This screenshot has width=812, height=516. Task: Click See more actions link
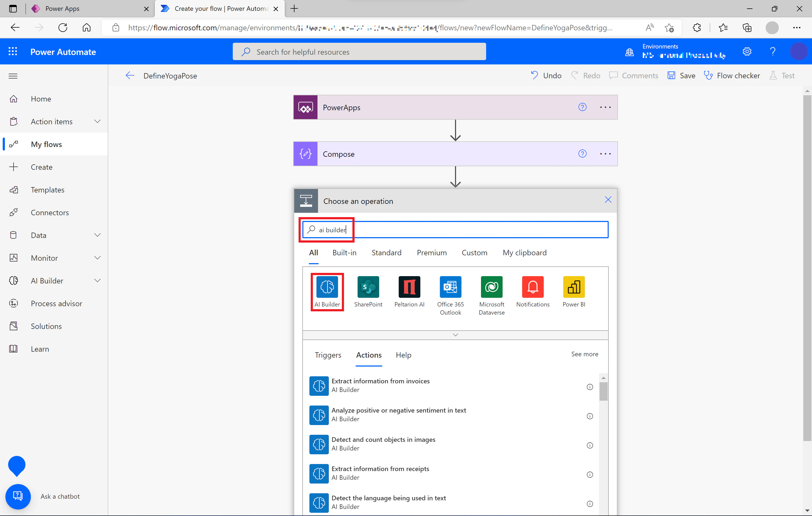(584, 354)
